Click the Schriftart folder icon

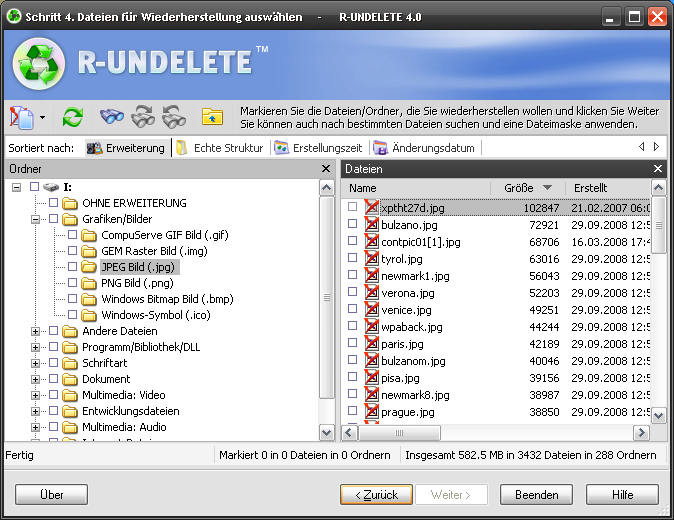point(69,363)
